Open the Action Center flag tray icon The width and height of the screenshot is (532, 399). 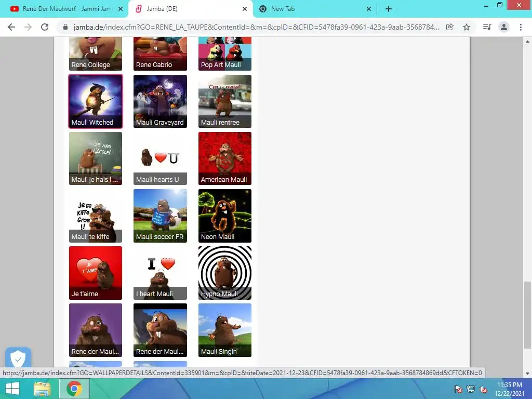458,389
